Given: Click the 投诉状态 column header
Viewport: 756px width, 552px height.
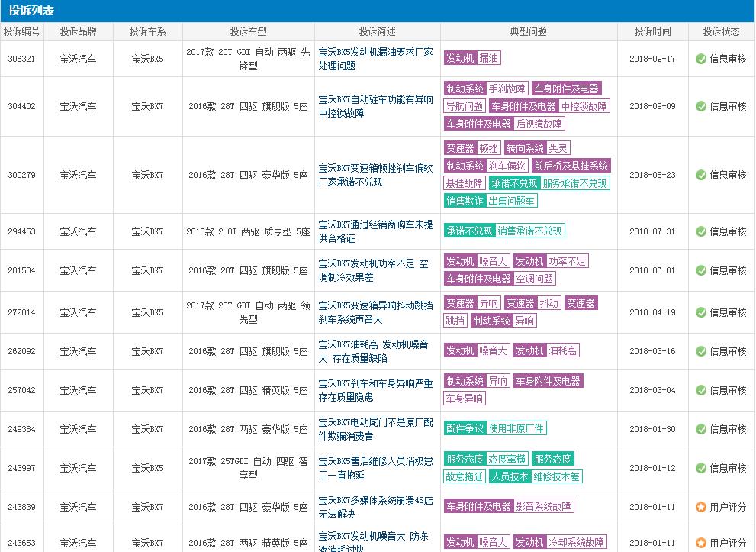Looking at the screenshot, I should 721,31.
